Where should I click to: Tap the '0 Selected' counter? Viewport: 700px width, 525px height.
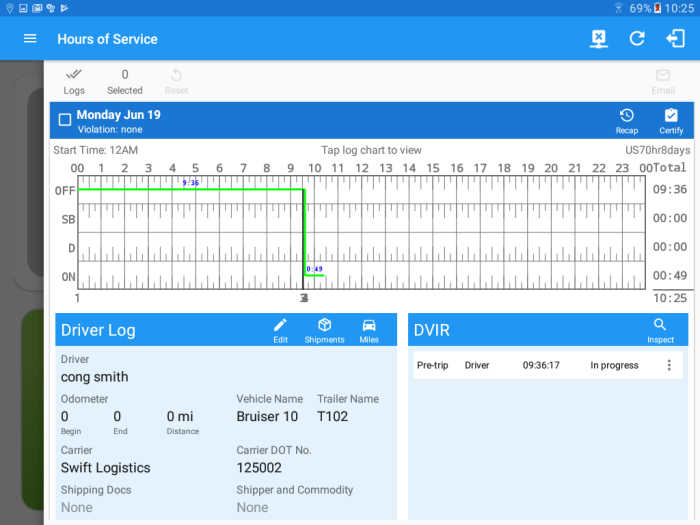(x=125, y=82)
